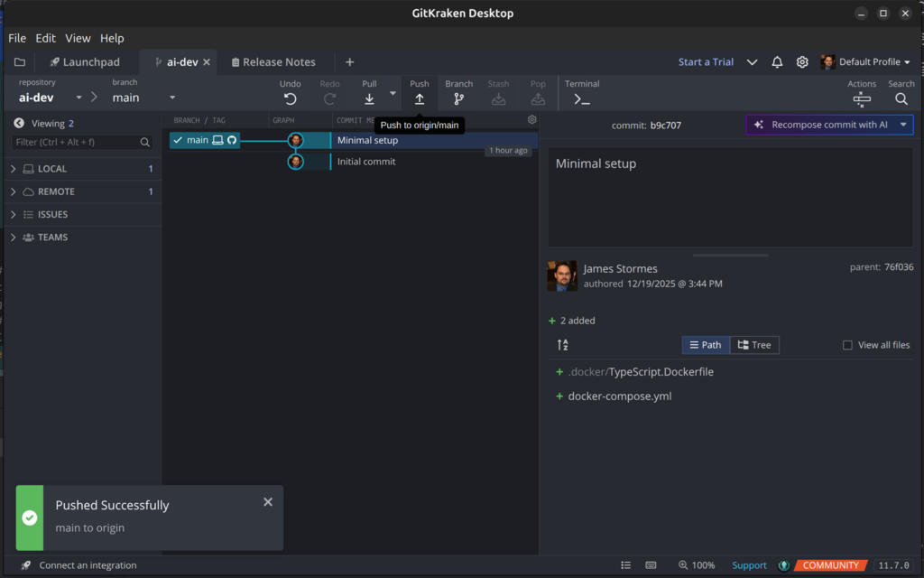This screenshot has height=578, width=924.
Task: Click the Push upload icon
Action: point(420,98)
